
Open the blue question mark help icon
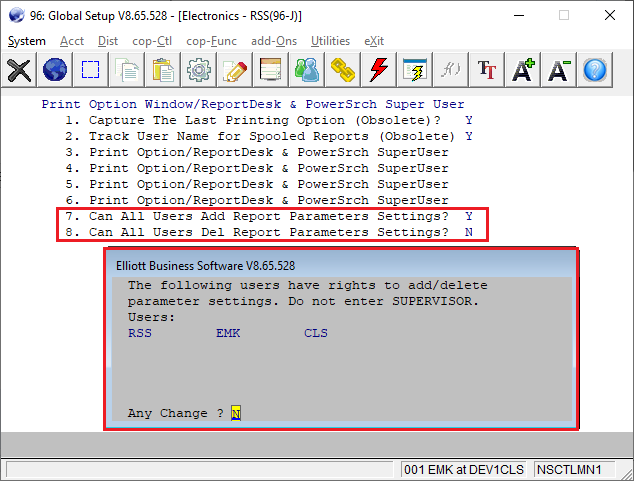pyautogui.click(x=595, y=70)
